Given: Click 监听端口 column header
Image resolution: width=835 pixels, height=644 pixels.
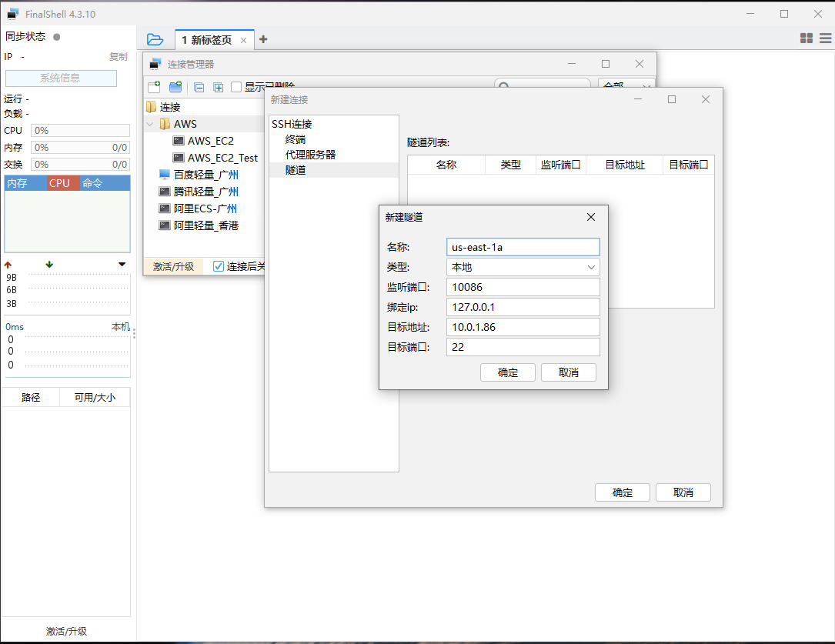Looking at the screenshot, I should tap(561, 165).
